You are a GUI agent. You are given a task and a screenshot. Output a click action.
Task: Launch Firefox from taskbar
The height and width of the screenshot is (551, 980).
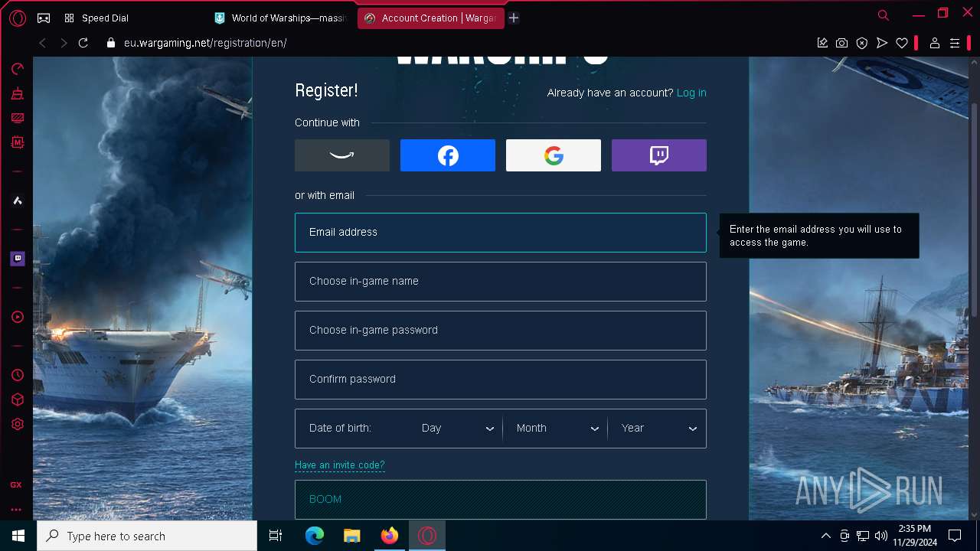(x=390, y=536)
